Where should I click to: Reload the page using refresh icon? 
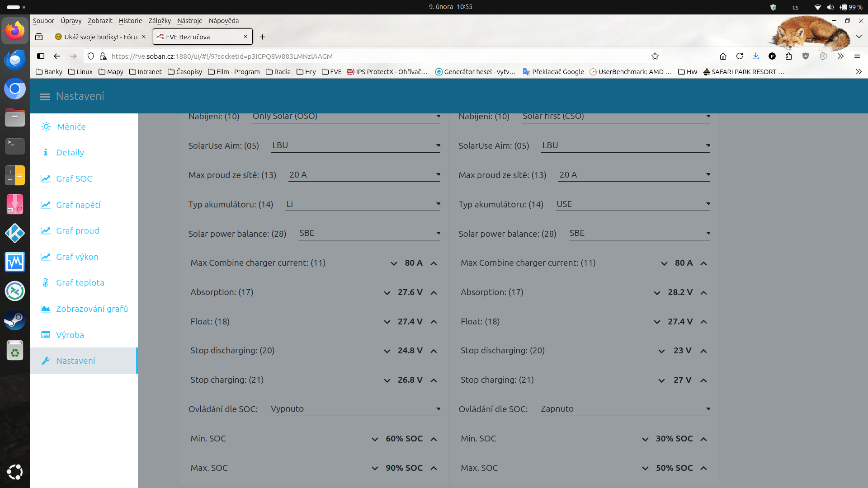(x=740, y=56)
